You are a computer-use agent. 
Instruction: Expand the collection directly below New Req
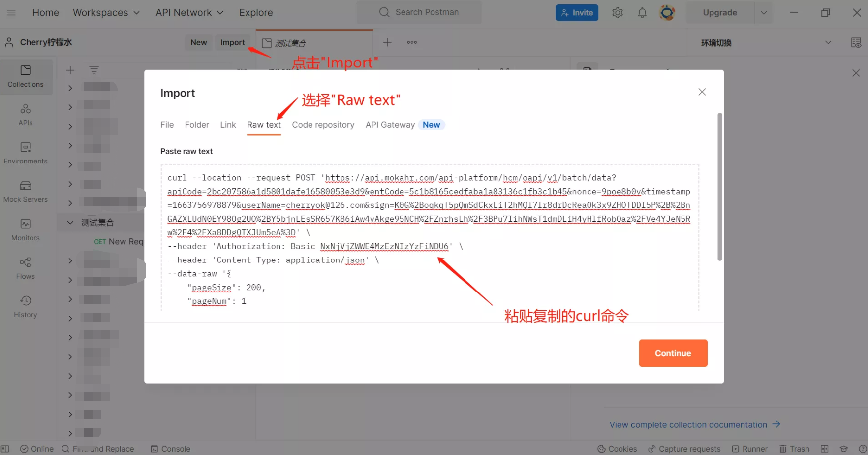coord(70,261)
